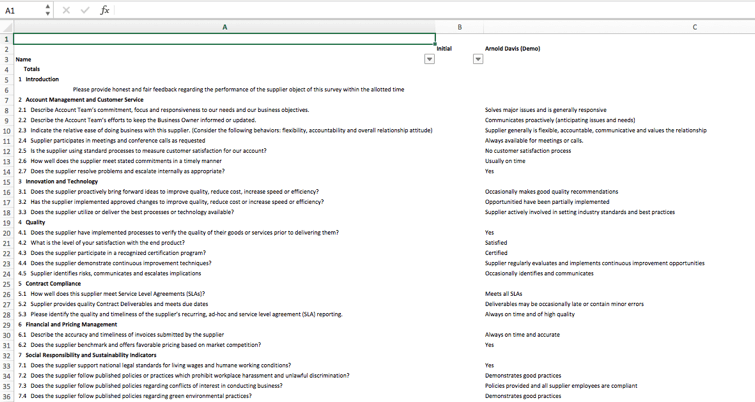
Task: Click answer 'Certified' in column C
Action: tap(496, 253)
